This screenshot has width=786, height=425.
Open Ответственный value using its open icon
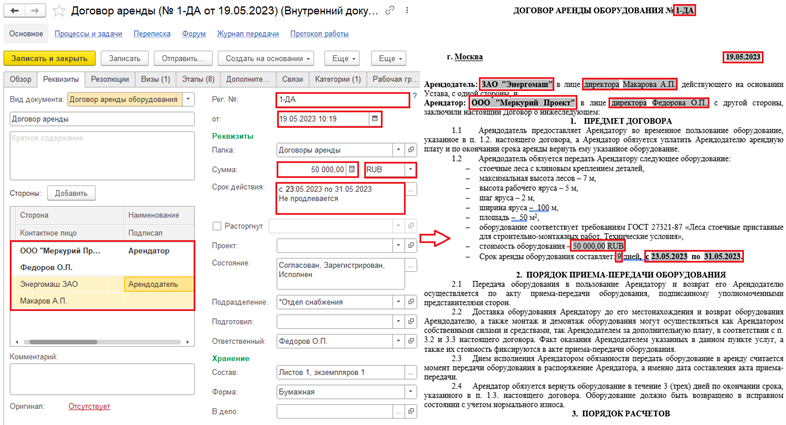tap(411, 341)
